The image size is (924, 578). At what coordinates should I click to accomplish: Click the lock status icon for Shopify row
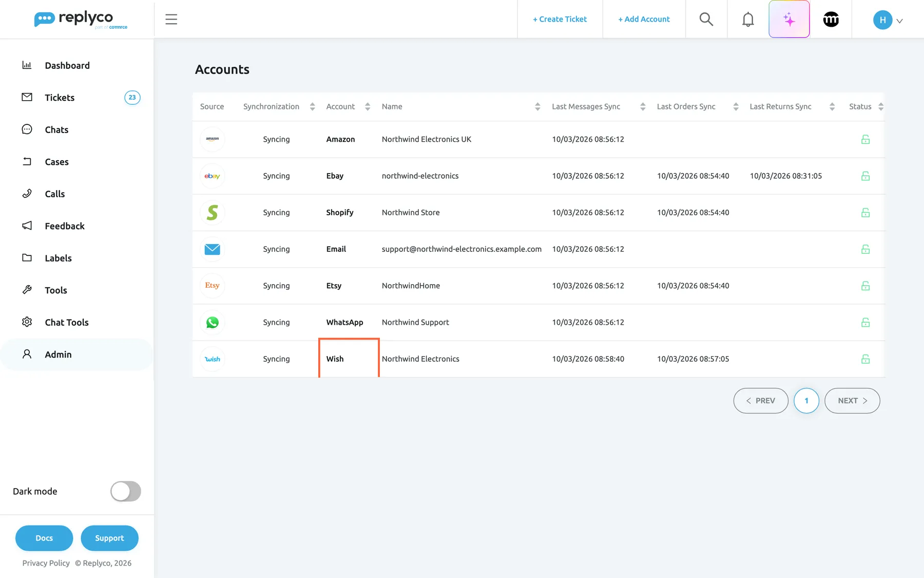click(865, 212)
